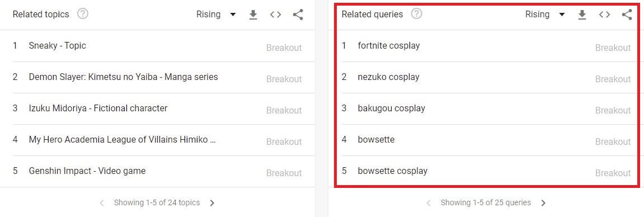Open the bowsette cosplay query

coord(486,172)
